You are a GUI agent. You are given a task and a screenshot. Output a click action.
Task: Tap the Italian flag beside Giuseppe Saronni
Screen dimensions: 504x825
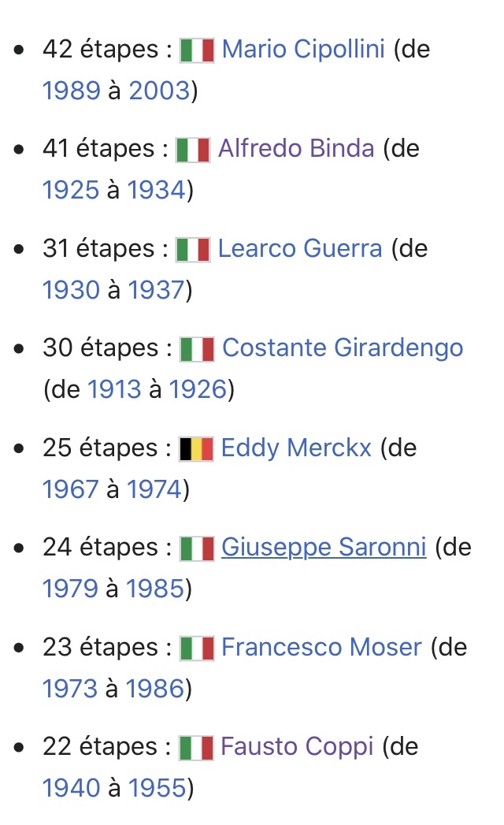pyautogui.click(x=197, y=548)
